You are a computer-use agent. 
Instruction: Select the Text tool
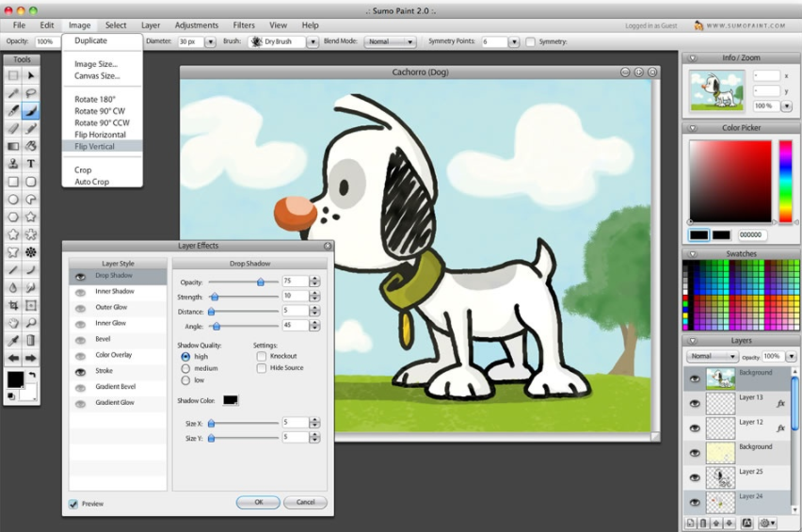click(x=31, y=164)
